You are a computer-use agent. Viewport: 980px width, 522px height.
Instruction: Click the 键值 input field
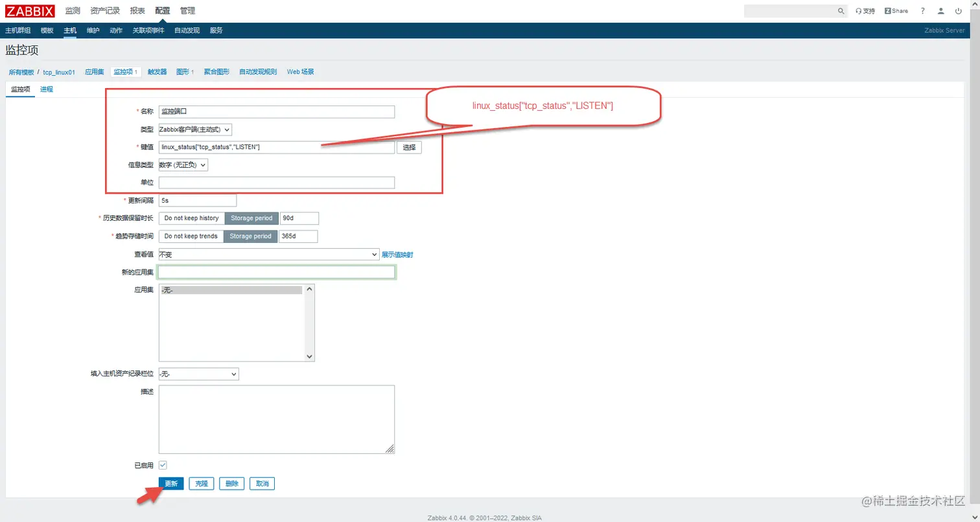click(x=277, y=147)
